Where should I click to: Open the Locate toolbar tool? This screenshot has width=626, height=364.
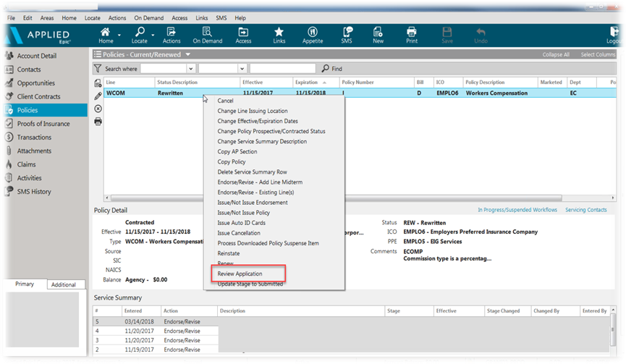pyautogui.click(x=139, y=35)
